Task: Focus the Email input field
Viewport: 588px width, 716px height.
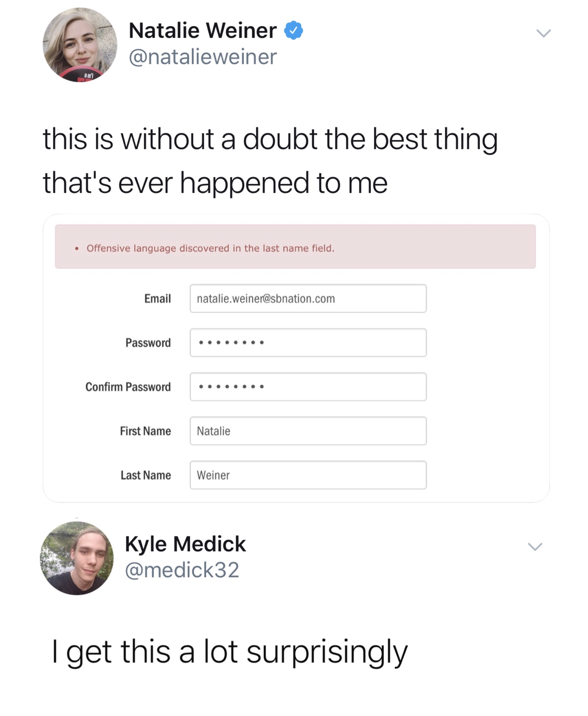Action: (x=308, y=299)
